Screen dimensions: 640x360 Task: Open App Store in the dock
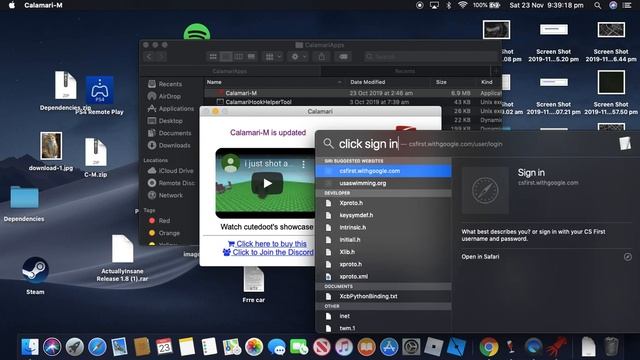389,347
